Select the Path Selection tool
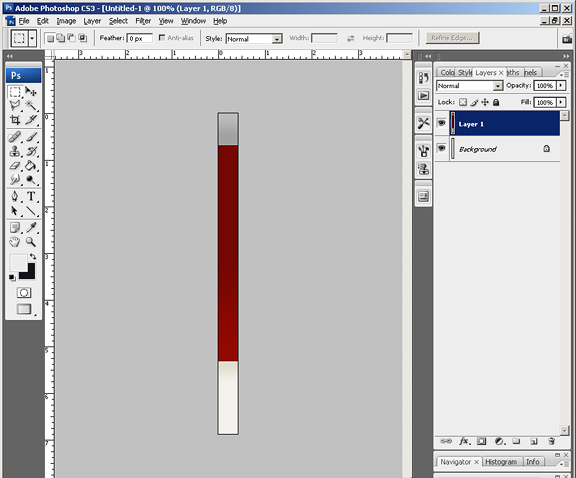576x478 pixels. tap(15, 211)
